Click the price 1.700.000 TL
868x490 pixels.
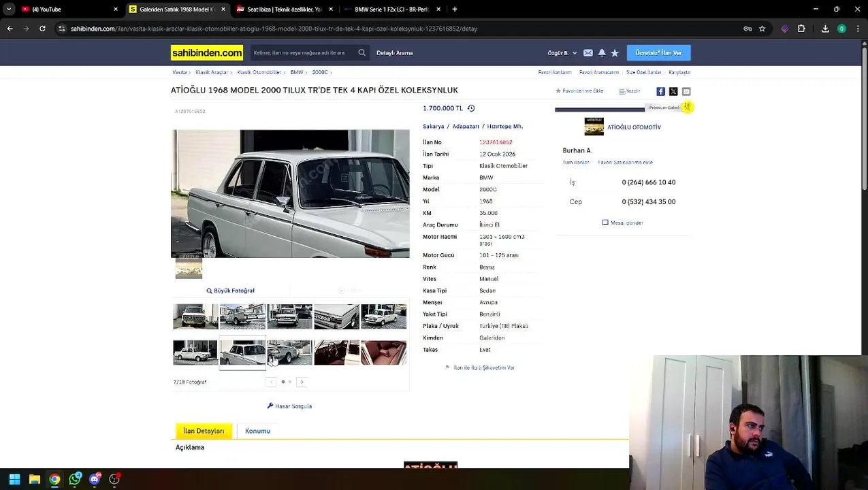[x=443, y=108]
